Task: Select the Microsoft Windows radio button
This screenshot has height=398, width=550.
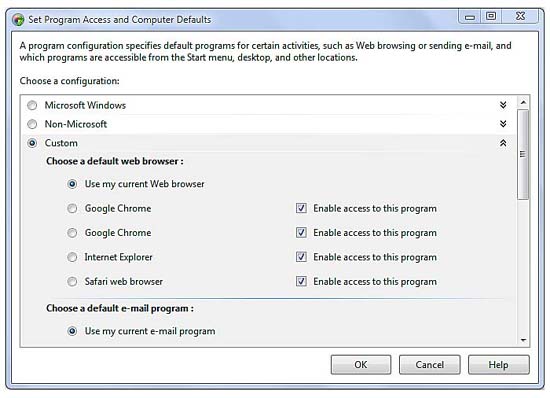Action: (x=32, y=105)
